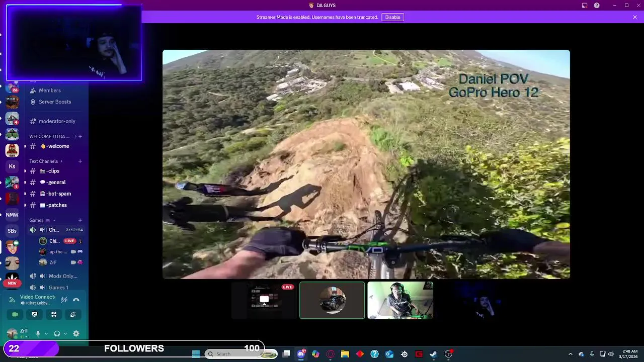Click ZrF user in the voice channel list
This screenshot has height=362, width=644.
[60, 262]
